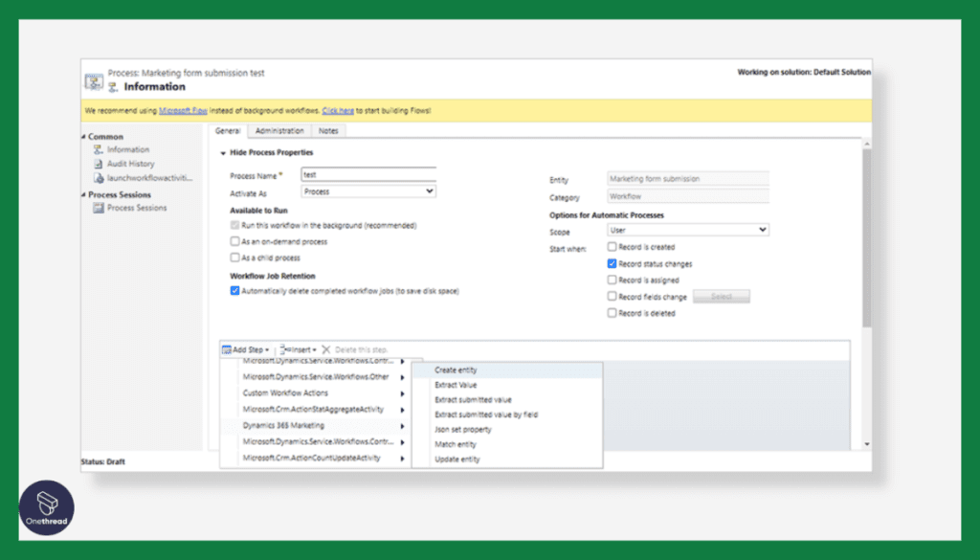Click the Entity field
Image resolution: width=980 pixels, height=560 pixels.
click(687, 179)
